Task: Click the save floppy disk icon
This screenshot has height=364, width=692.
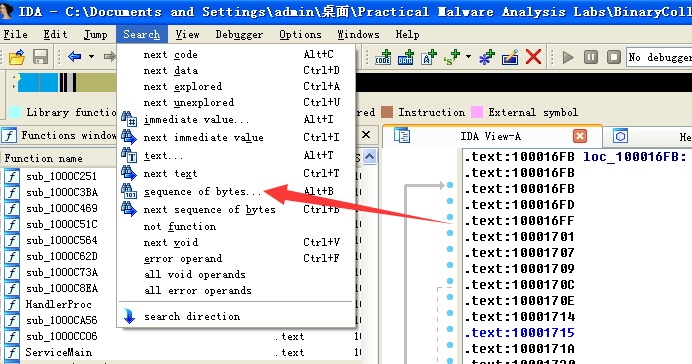Action: 40,57
